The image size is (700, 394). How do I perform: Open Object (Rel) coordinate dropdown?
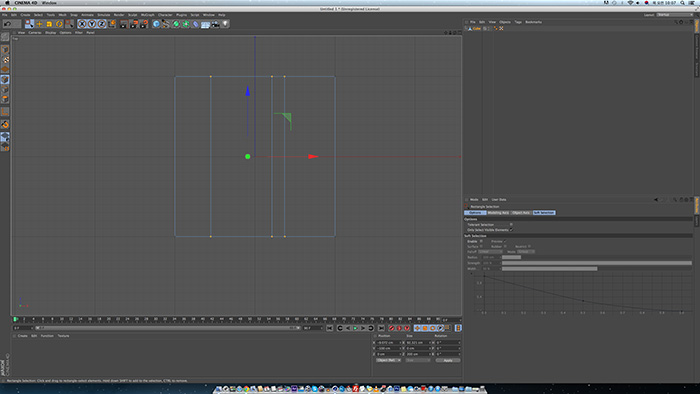click(388, 360)
